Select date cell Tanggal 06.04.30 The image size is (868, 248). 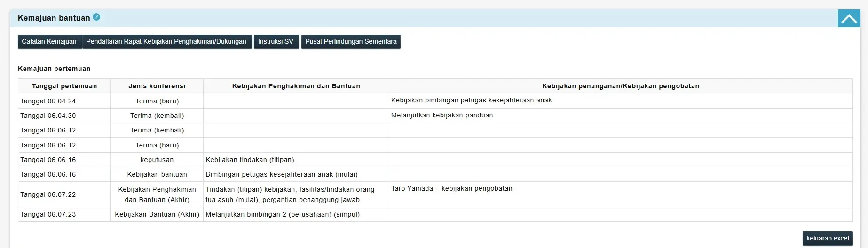click(64, 116)
